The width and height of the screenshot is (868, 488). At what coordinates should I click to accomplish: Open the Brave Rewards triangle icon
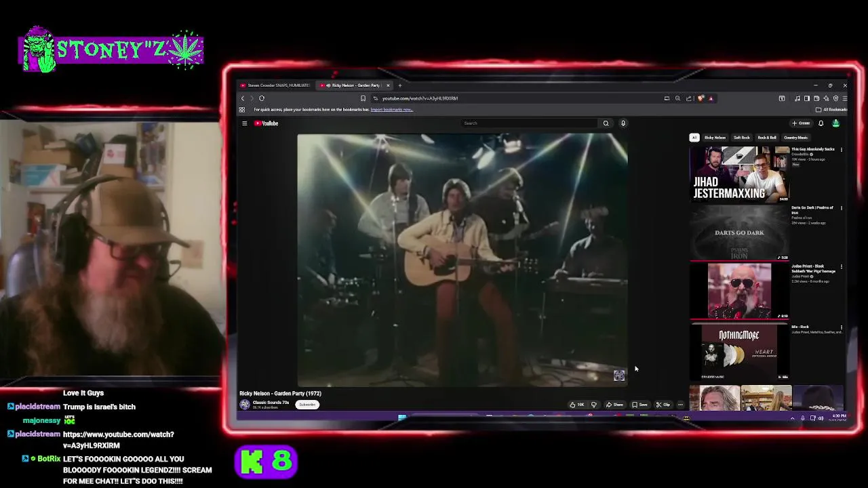[x=711, y=98]
